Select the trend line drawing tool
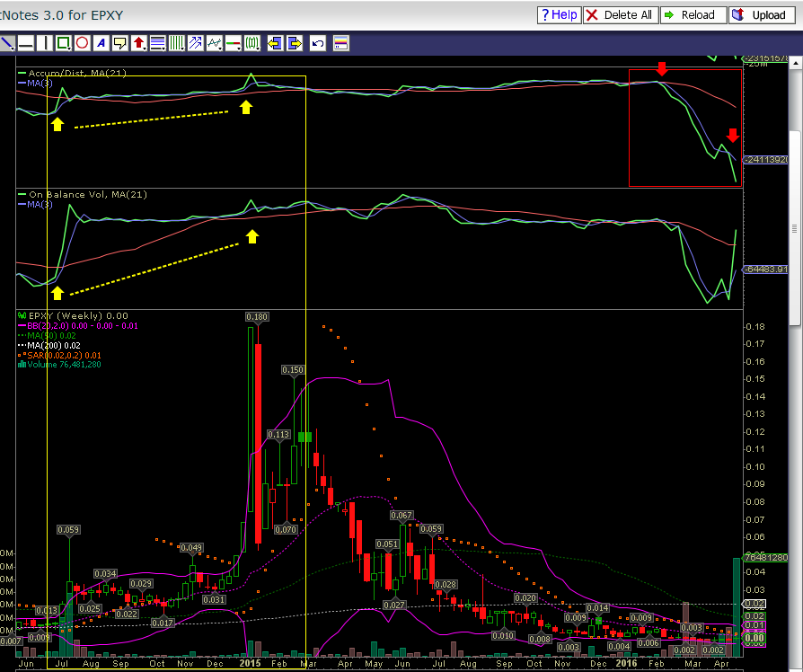Screen dimensions: 803x672 click(x=7, y=43)
